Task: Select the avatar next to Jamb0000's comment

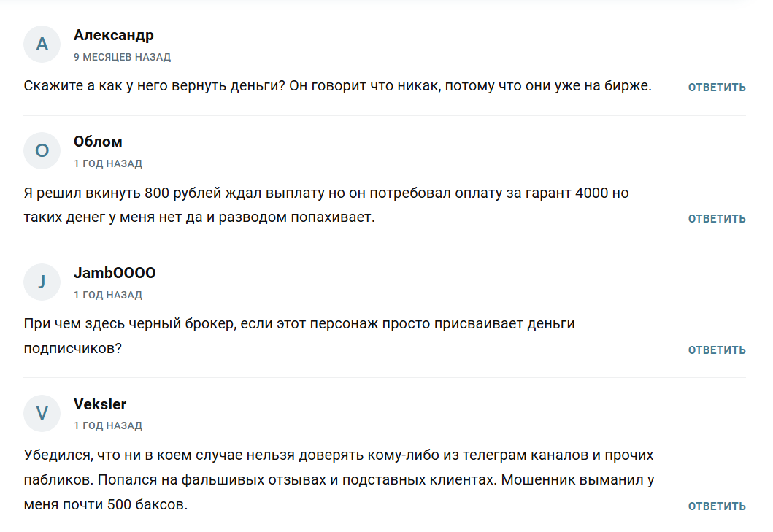Action: pyautogui.click(x=42, y=282)
